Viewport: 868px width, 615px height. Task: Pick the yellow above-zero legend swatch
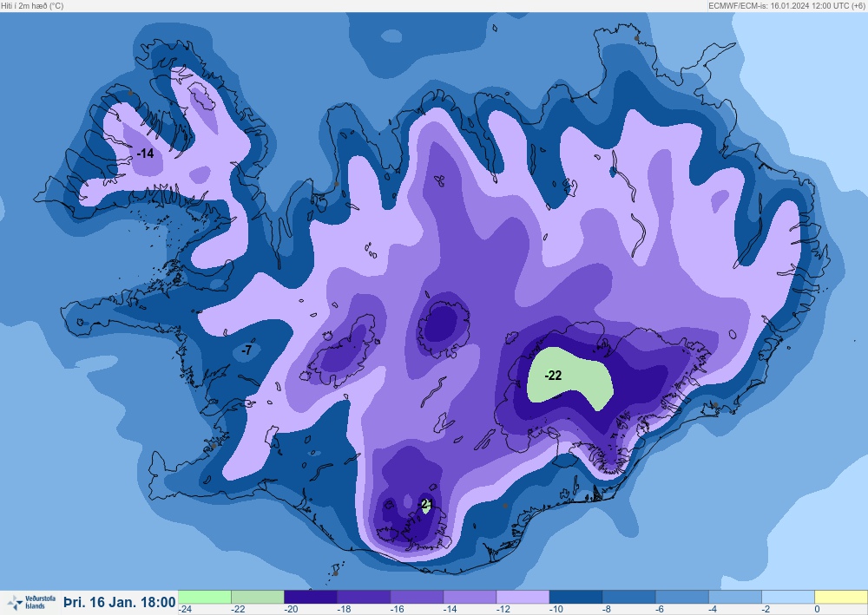841,597
